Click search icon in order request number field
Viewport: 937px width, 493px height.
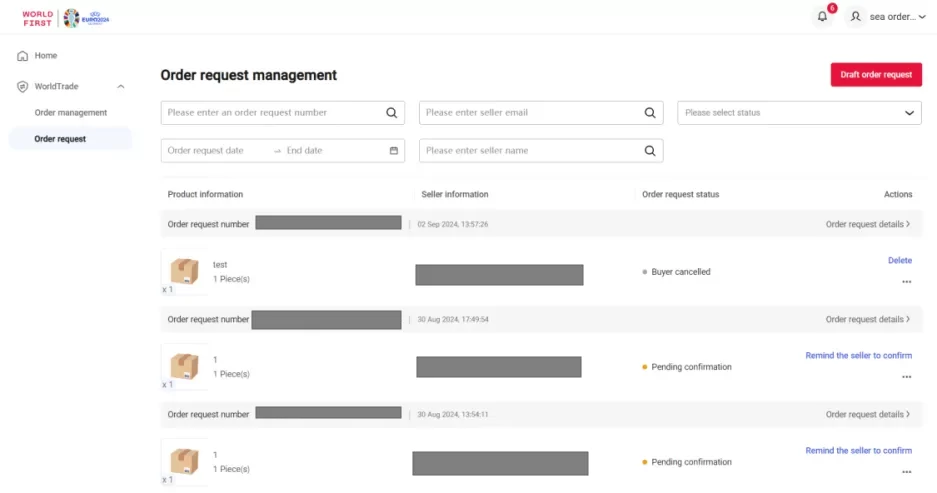392,113
